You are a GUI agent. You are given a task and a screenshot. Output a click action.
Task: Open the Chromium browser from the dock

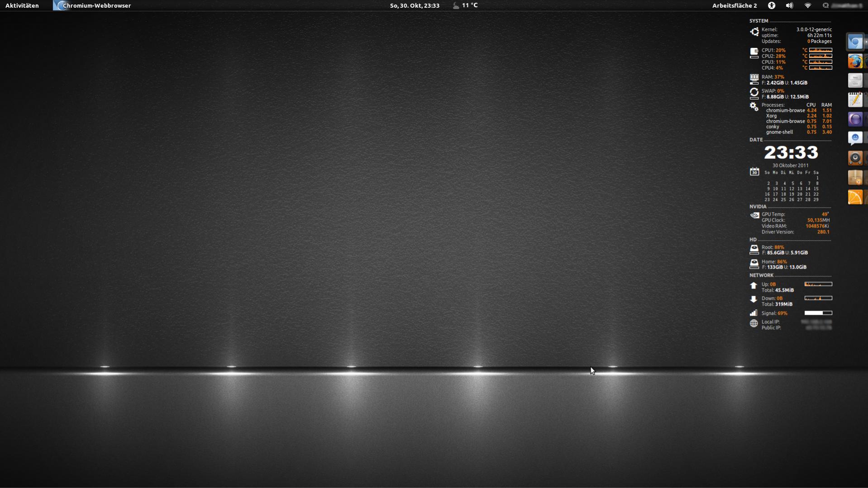tap(855, 42)
